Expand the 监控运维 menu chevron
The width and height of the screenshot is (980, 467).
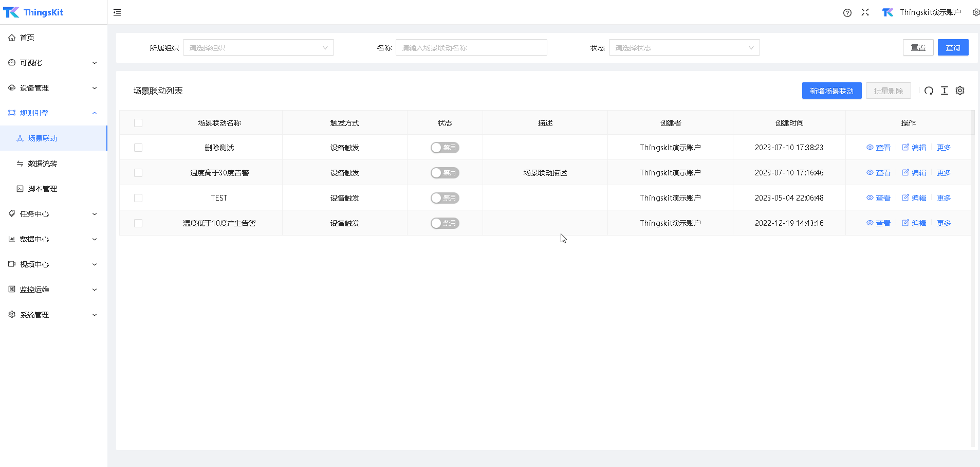95,290
